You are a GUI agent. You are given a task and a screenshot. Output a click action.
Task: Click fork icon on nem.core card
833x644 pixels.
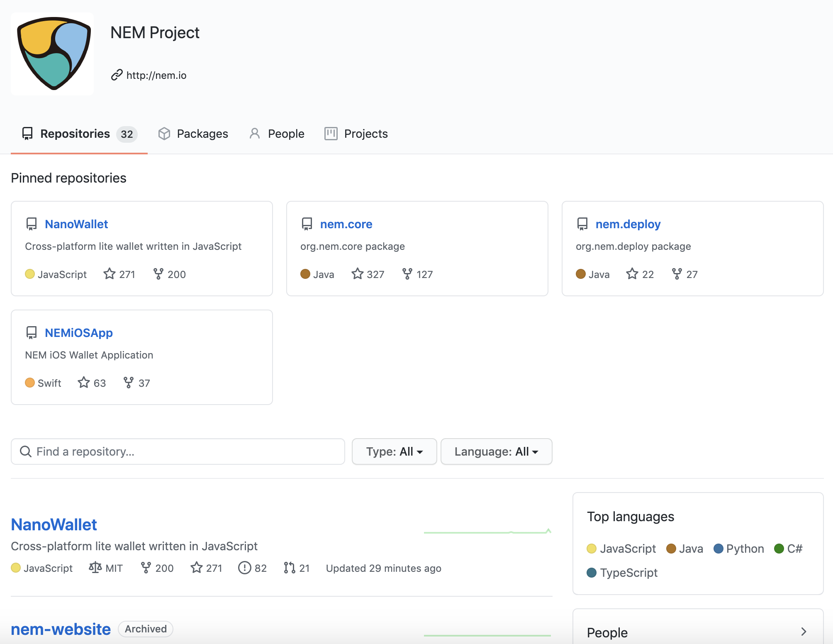pyautogui.click(x=407, y=274)
